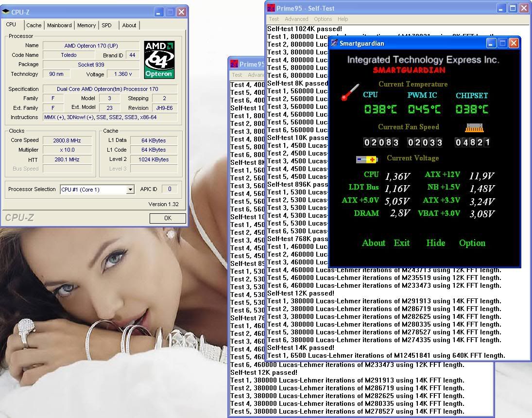This screenshot has width=532, height=418.
Task: Click About in the Smartguardian window
Action: coord(374,243)
